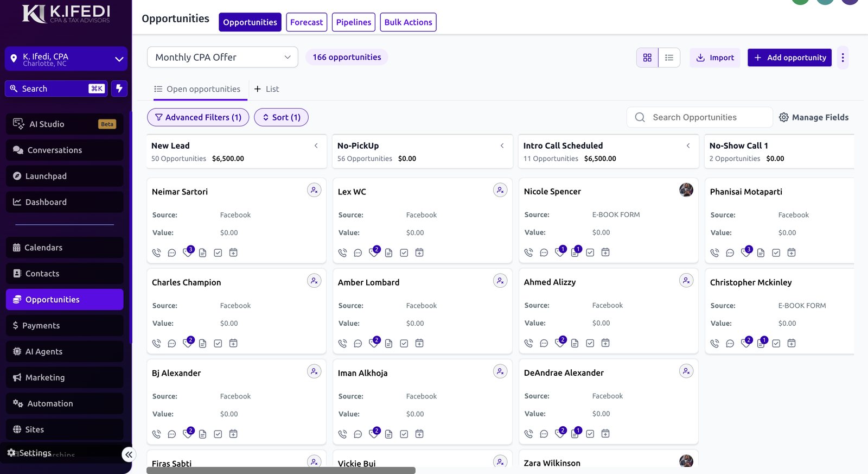Add a new List view

pos(267,89)
